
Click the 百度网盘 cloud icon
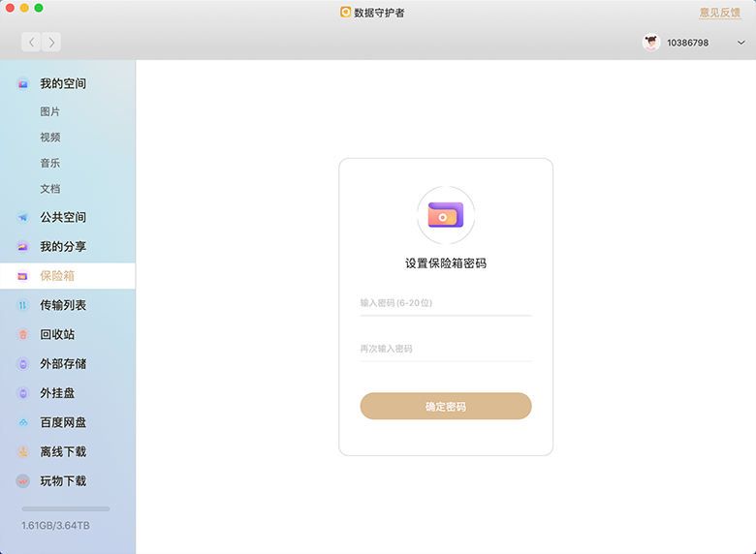(22, 422)
